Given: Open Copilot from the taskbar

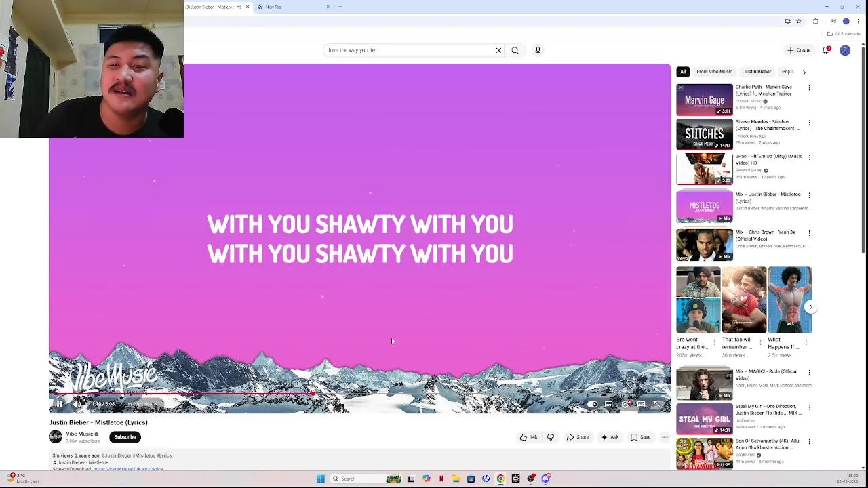Looking at the screenshot, I should 427,479.
